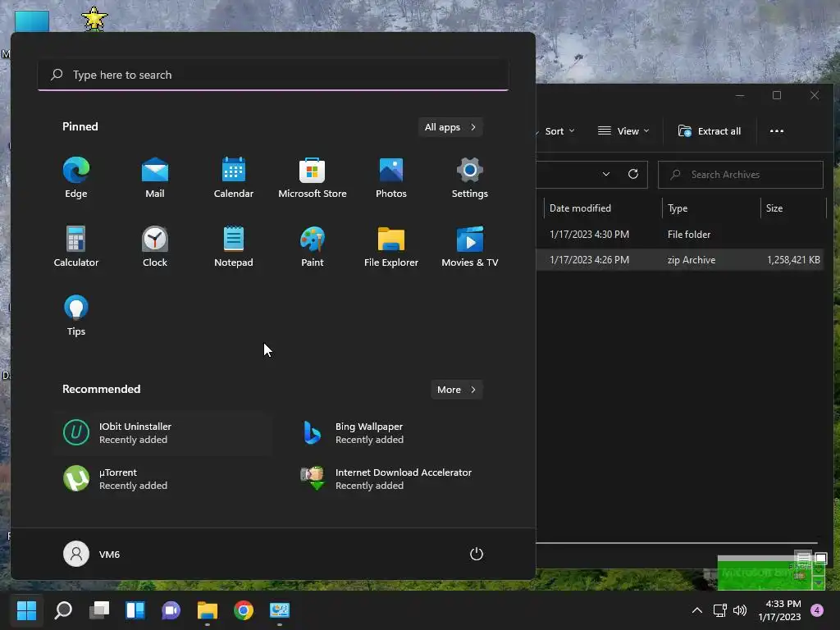Sort by Type column header
This screenshot has height=630, width=840.
click(711, 208)
